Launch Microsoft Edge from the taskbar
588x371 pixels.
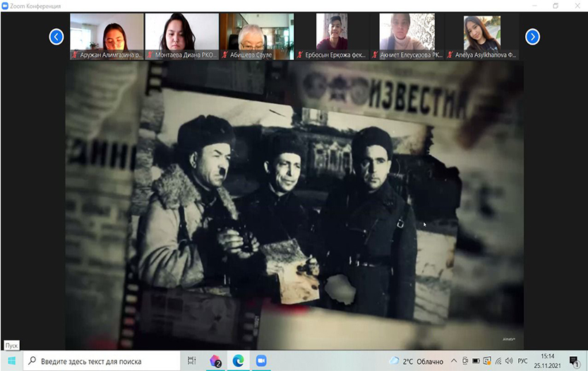(x=239, y=360)
